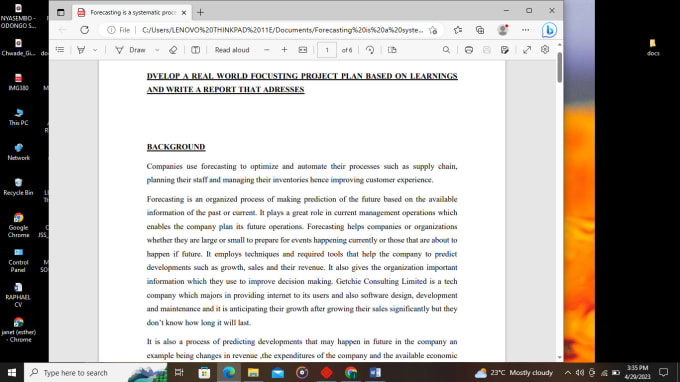Click the address bar with the file path
680x382 pixels.
tap(282, 30)
